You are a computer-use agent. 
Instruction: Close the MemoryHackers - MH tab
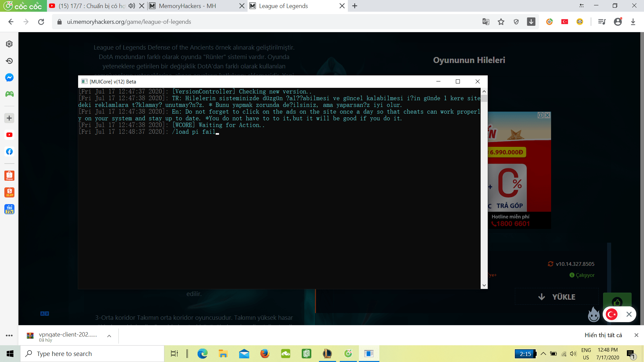(x=242, y=6)
